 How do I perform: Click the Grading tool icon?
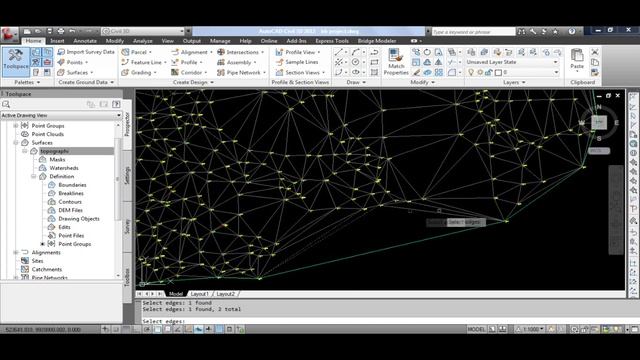tap(125, 72)
